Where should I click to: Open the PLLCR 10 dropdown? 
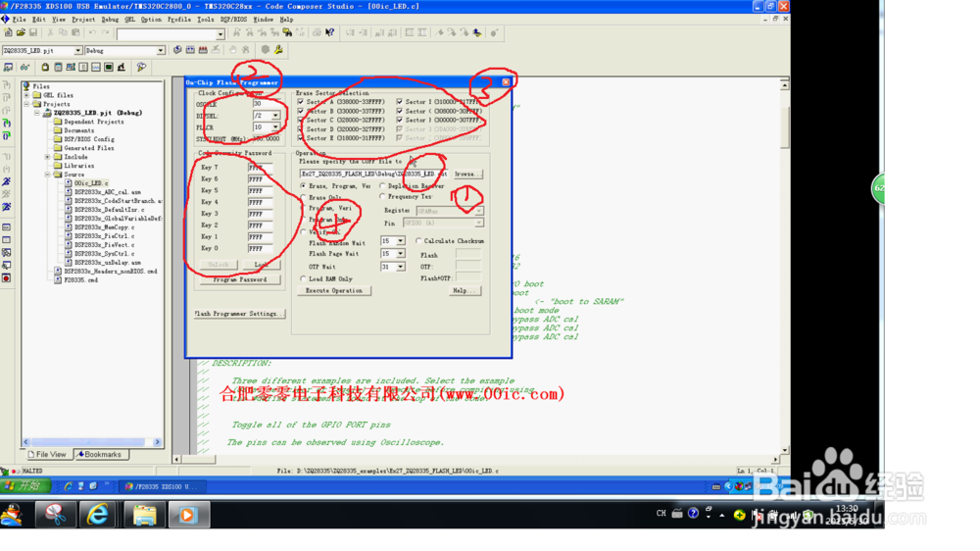[275, 126]
